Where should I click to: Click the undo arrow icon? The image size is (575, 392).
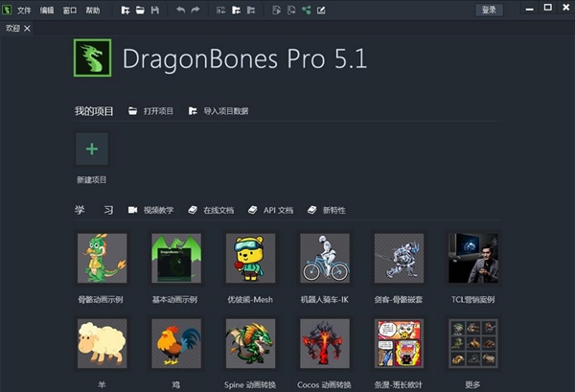tap(180, 11)
